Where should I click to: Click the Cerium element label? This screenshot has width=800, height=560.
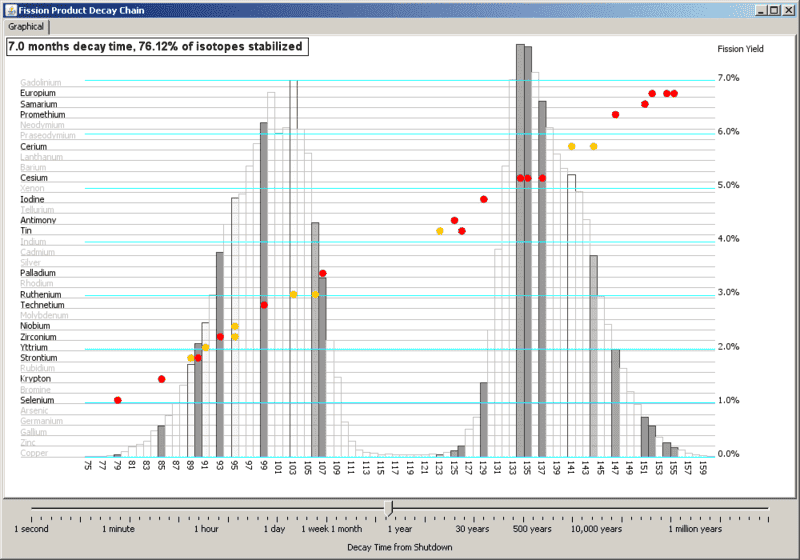tap(34, 146)
